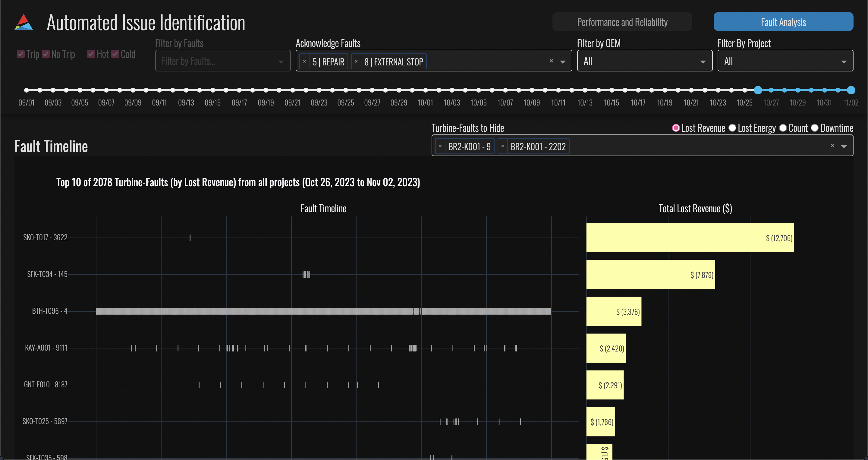Click the SKO-T025 - 5697 row label
This screenshot has width=868, height=460.
45,421
